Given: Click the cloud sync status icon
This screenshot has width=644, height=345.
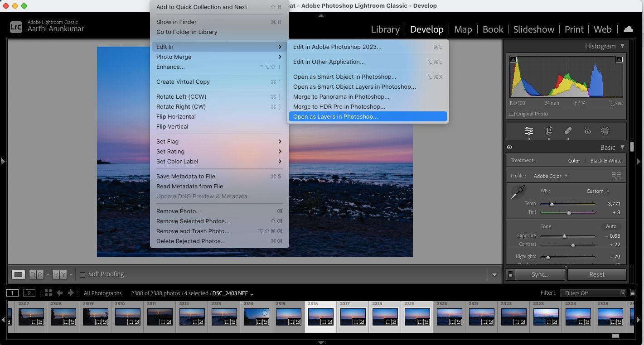Looking at the screenshot, I should tap(628, 29).
